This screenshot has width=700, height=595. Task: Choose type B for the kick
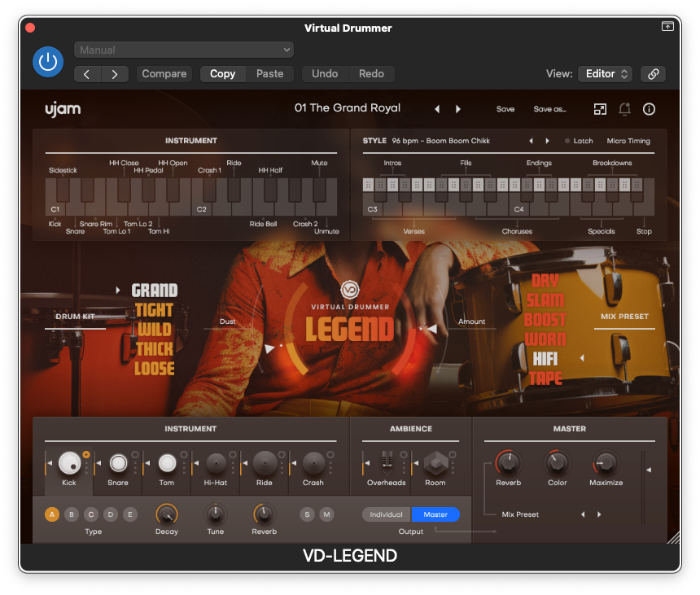[72, 514]
